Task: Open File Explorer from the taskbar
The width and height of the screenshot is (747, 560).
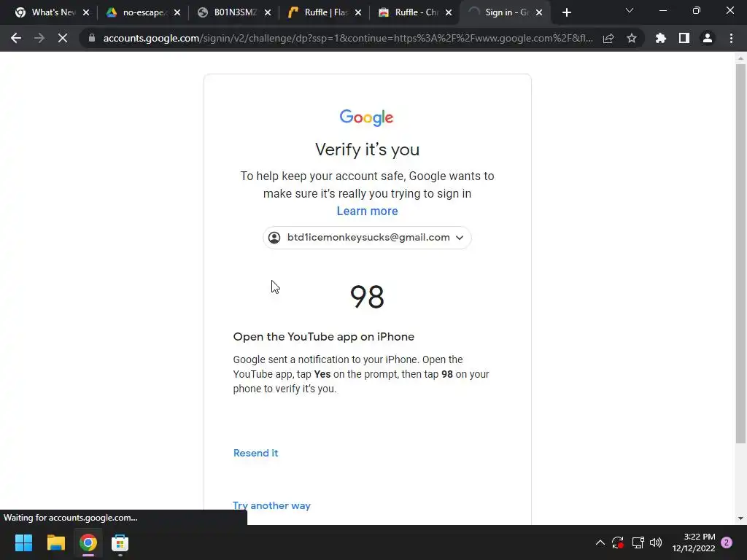Action: point(55,542)
